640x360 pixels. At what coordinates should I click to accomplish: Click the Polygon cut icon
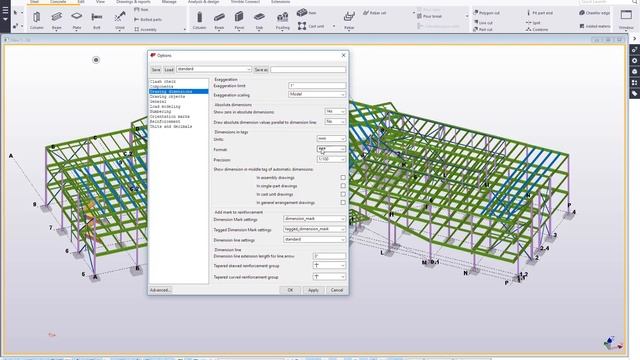pos(476,13)
